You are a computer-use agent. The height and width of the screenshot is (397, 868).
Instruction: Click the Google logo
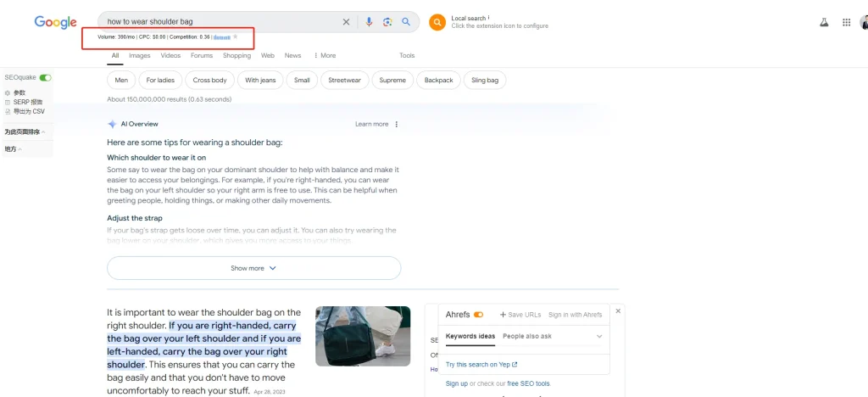(55, 22)
